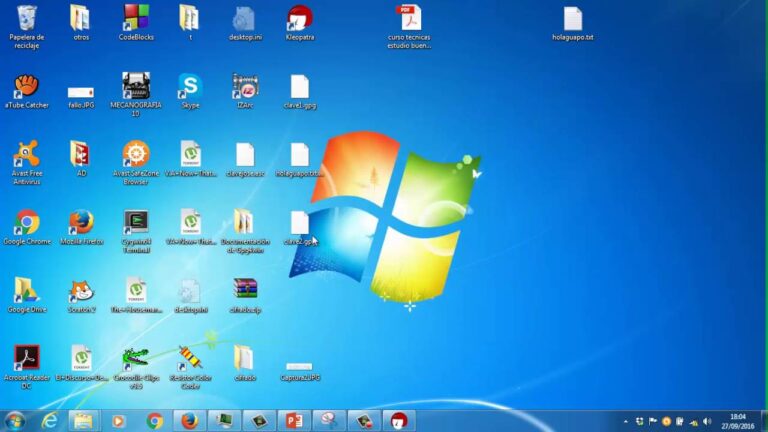Viewport: 768px width, 432px height.
Task: Select the clave2.gpg file
Action: pos(299,227)
